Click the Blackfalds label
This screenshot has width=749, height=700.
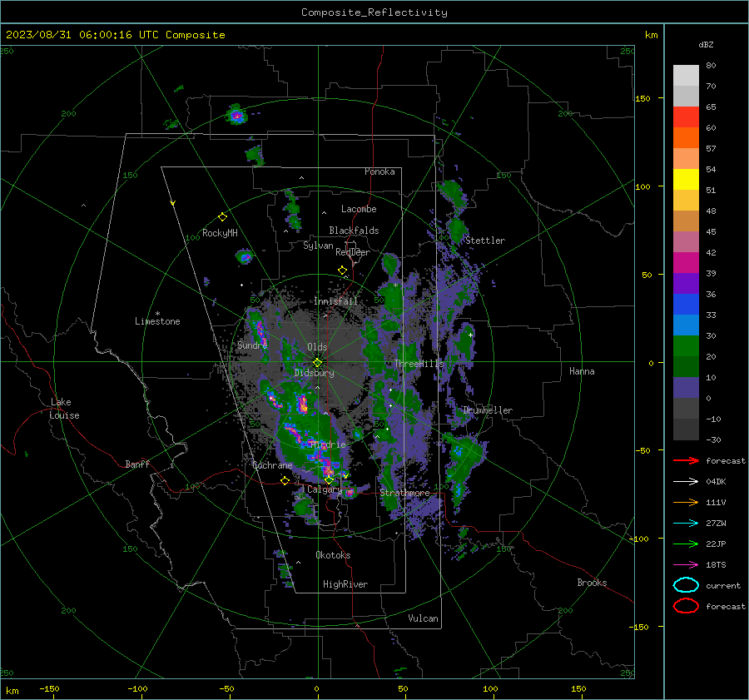(x=354, y=231)
